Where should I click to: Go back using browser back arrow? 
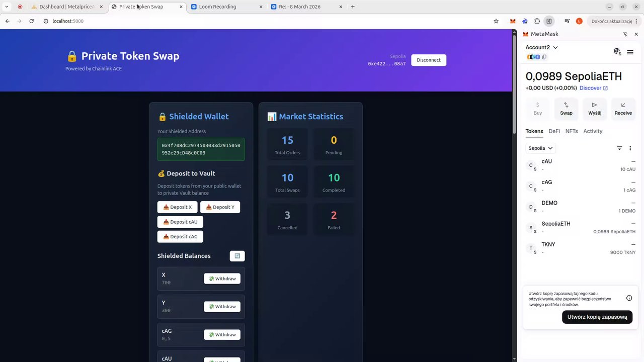(x=8, y=21)
